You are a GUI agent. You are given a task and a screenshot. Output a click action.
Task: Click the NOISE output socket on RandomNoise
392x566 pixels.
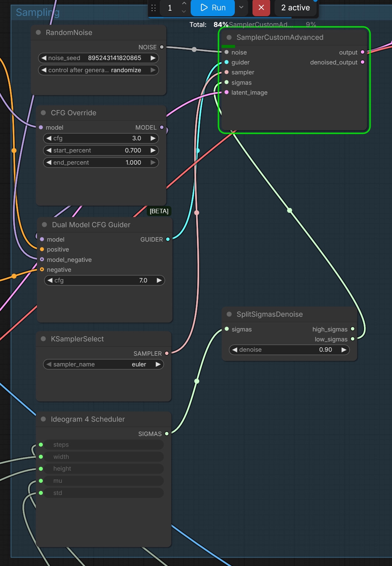click(x=162, y=47)
